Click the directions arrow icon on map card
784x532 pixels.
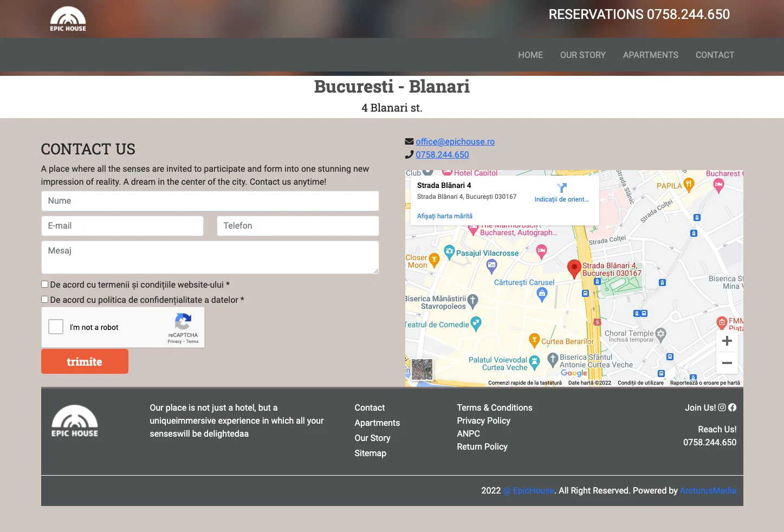coord(562,188)
